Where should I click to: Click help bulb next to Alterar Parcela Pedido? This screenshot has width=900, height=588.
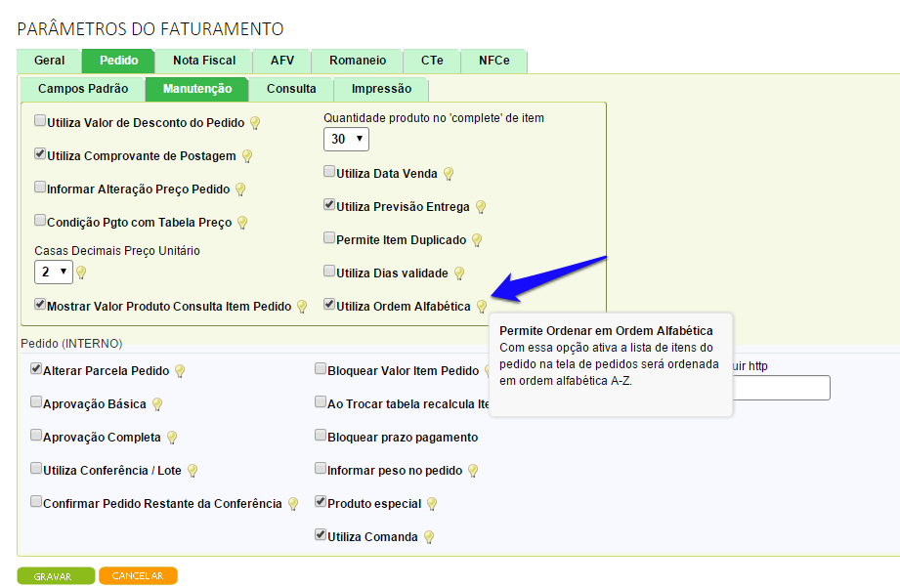point(179,371)
